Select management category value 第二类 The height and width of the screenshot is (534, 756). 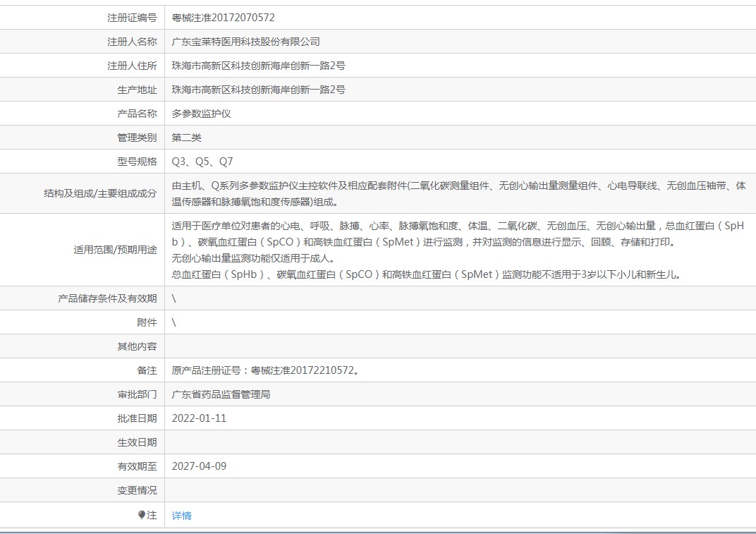pyautogui.click(x=187, y=138)
